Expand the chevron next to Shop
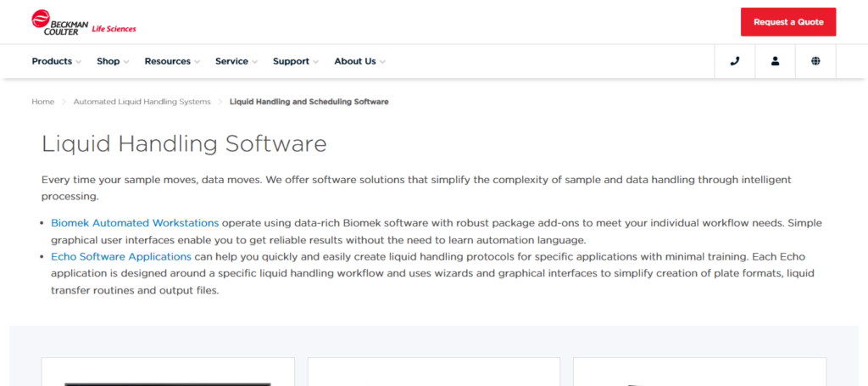Viewport: 868px width, 386px height. click(x=126, y=62)
